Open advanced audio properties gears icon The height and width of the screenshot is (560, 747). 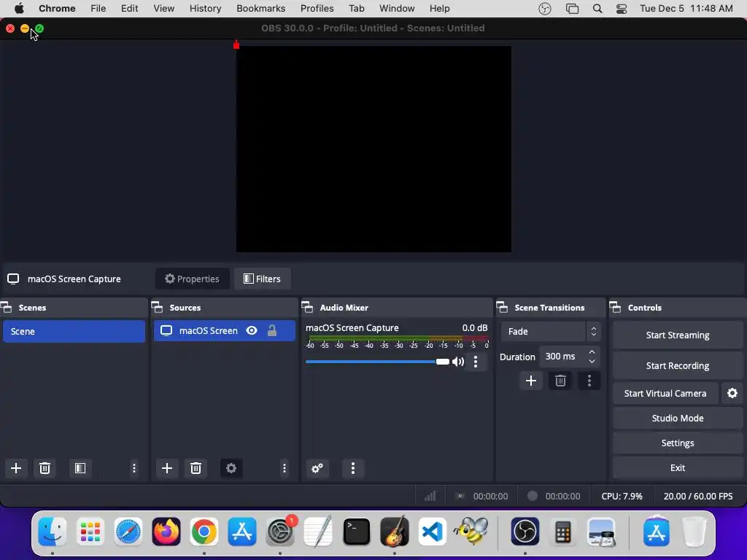coord(317,468)
